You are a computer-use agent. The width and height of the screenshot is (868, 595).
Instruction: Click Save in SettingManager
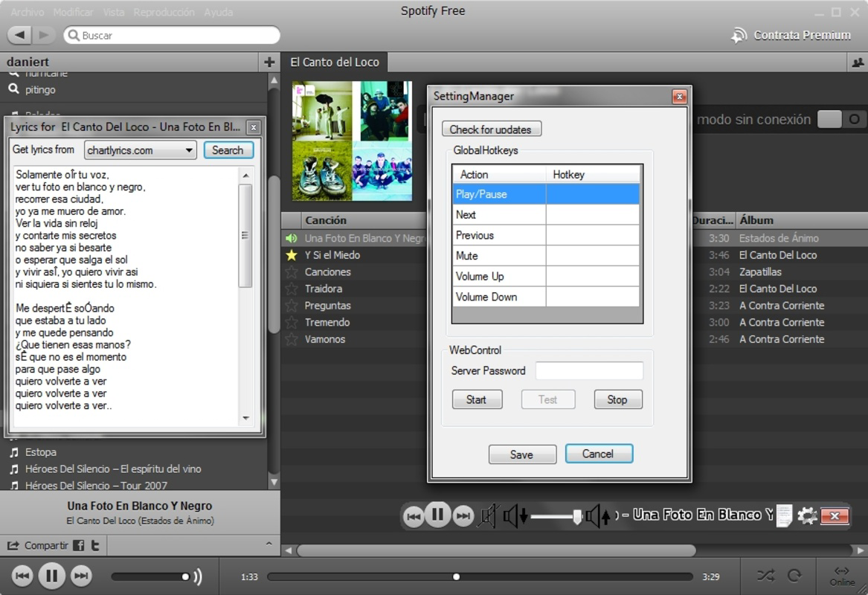522,454
